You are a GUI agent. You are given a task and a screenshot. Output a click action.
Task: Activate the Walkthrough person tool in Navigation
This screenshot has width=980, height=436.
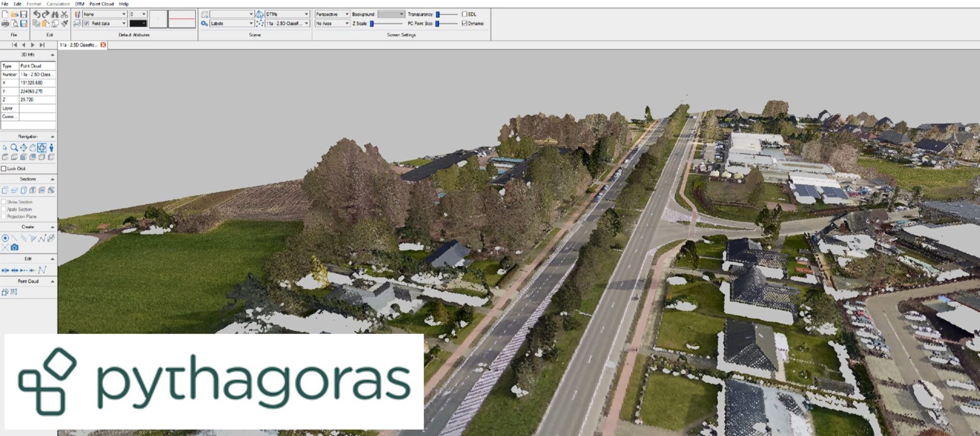pos(51,147)
